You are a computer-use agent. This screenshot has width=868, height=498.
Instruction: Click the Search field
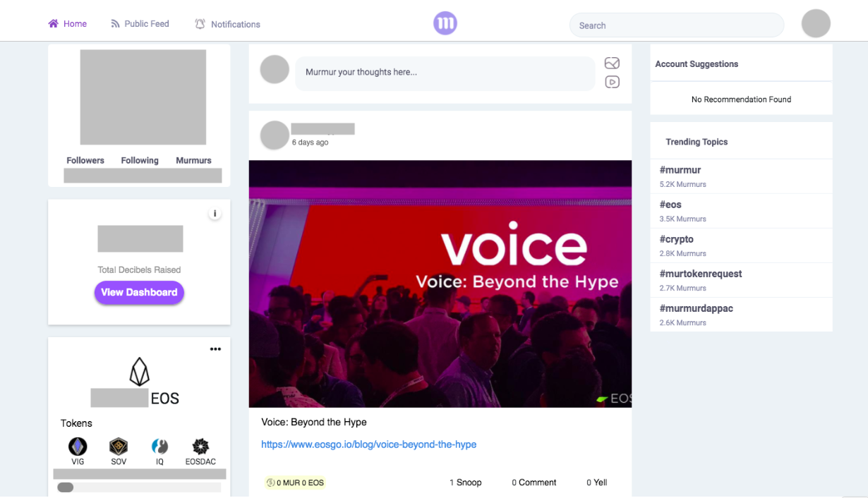pos(677,25)
